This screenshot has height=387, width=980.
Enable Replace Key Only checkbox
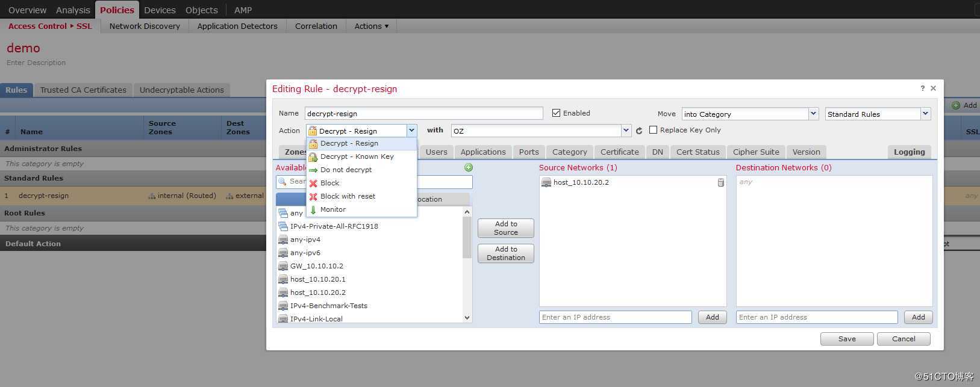[653, 130]
